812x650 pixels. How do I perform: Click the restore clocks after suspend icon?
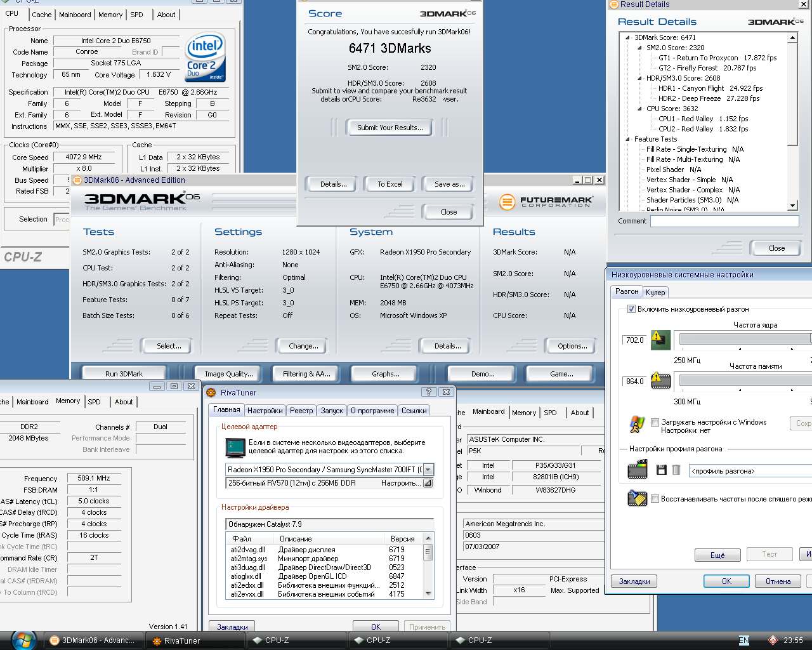pos(637,498)
